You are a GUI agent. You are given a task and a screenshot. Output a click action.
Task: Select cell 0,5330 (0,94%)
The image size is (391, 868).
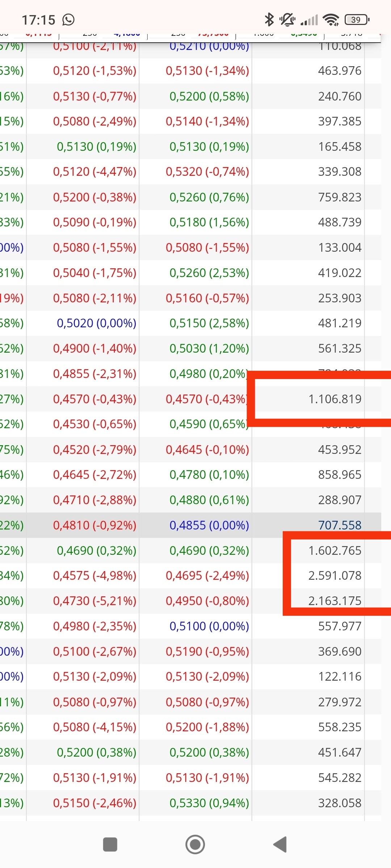(209, 803)
